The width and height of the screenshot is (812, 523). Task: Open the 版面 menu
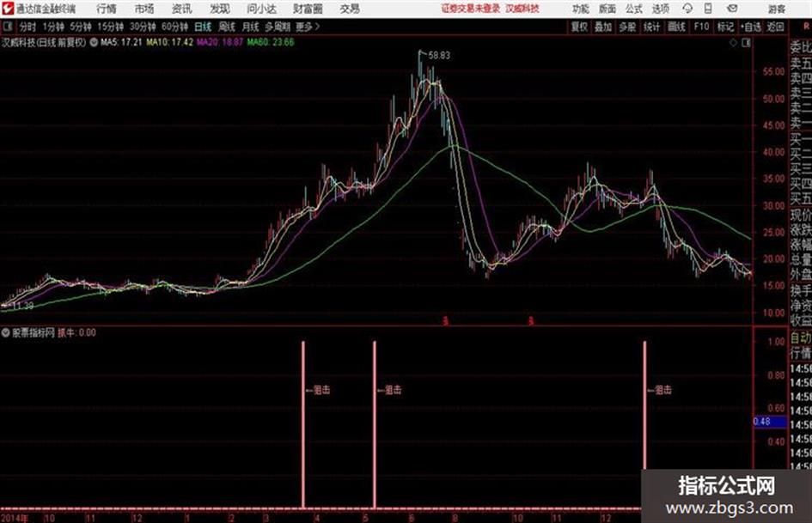click(607, 9)
